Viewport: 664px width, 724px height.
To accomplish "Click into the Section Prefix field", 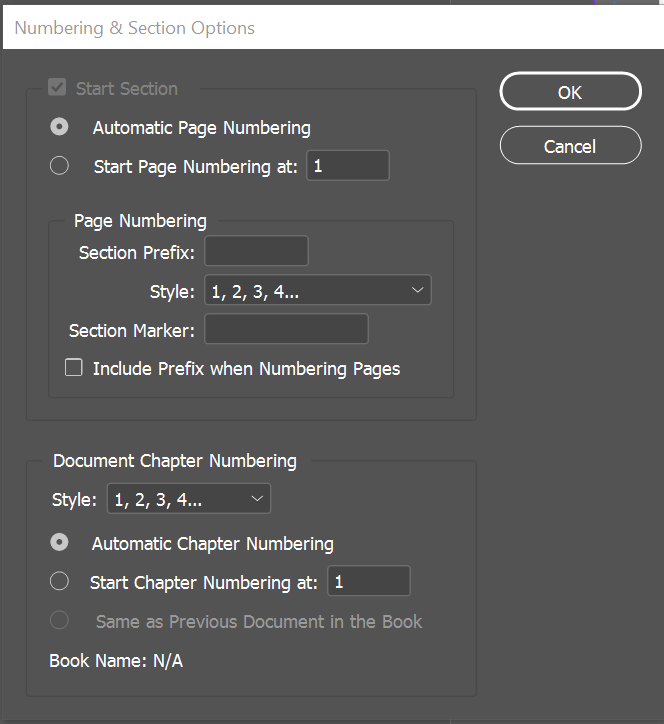I will (256, 251).
